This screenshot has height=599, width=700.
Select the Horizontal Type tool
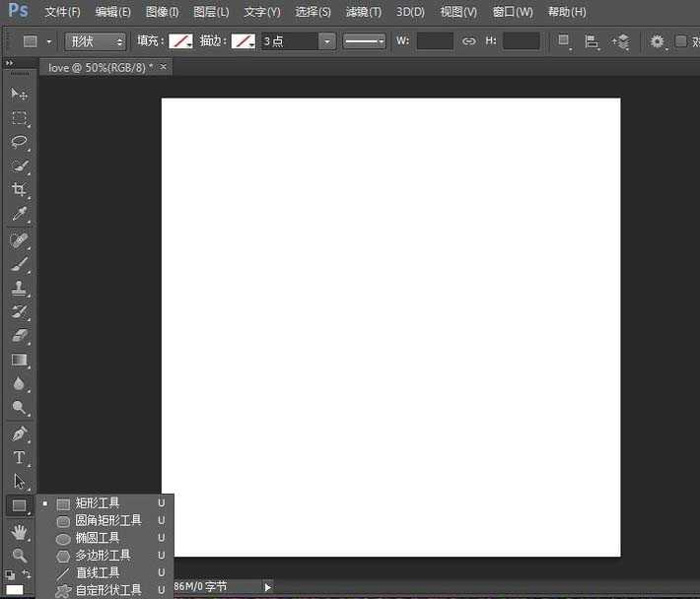click(x=19, y=458)
